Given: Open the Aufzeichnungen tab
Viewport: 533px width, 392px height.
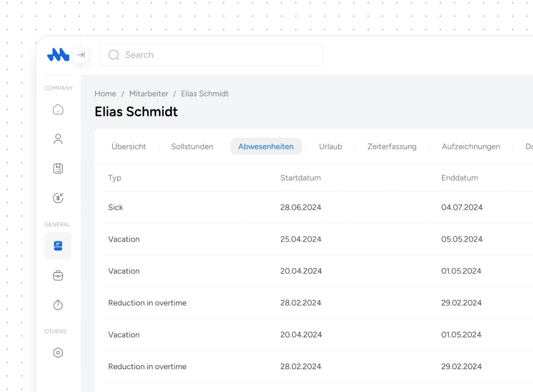Looking at the screenshot, I should [x=471, y=147].
